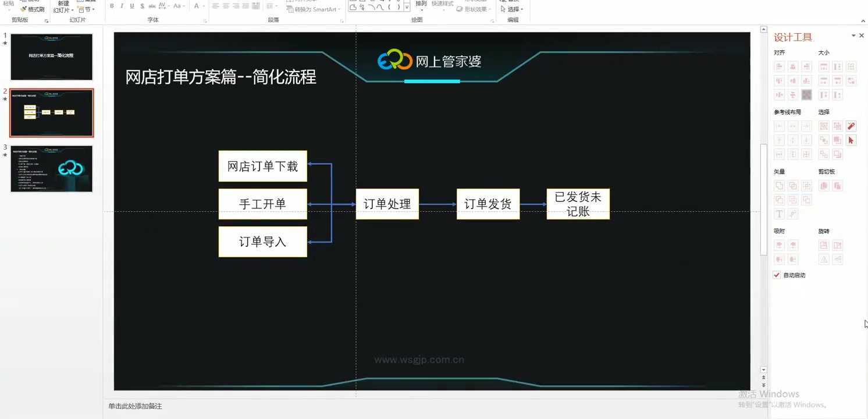Toggle bold formatting

pos(112,6)
